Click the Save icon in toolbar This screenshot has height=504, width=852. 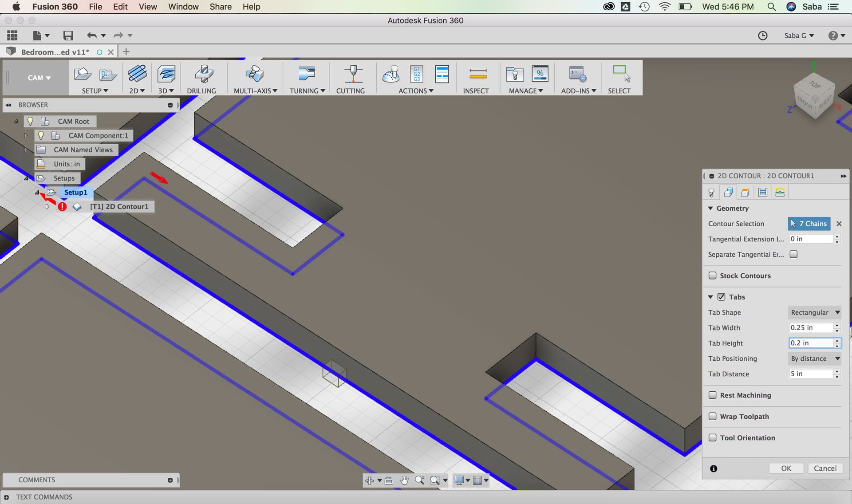[68, 35]
